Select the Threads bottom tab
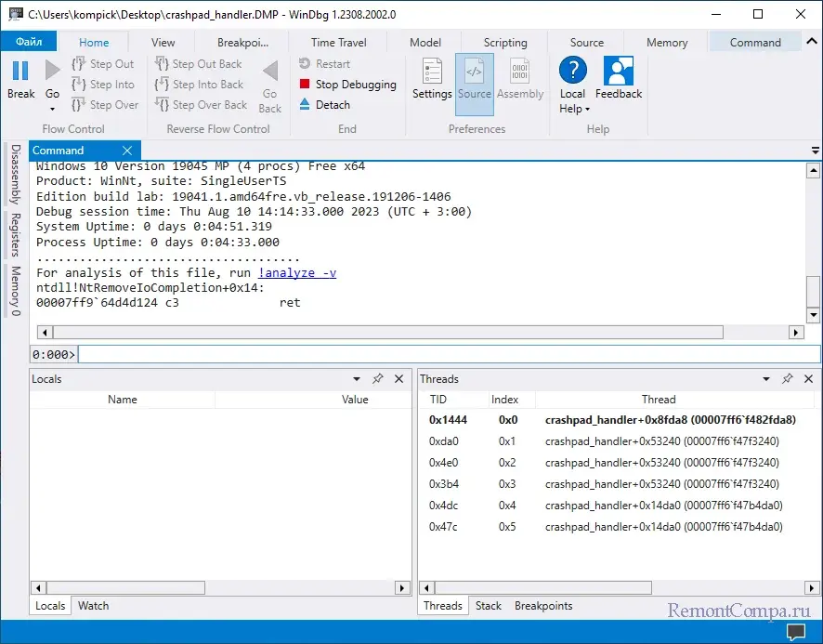The width and height of the screenshot is (823, 644). click(443, 606)
